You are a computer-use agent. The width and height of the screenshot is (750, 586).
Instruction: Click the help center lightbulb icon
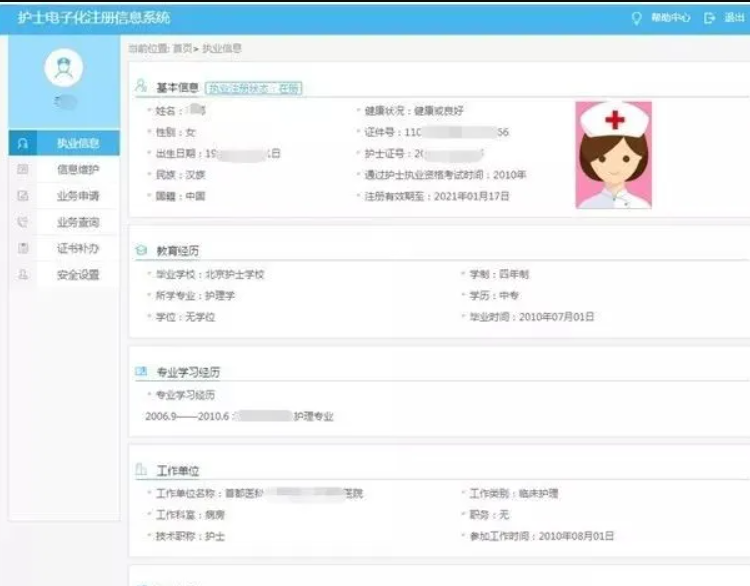[636, 18]
